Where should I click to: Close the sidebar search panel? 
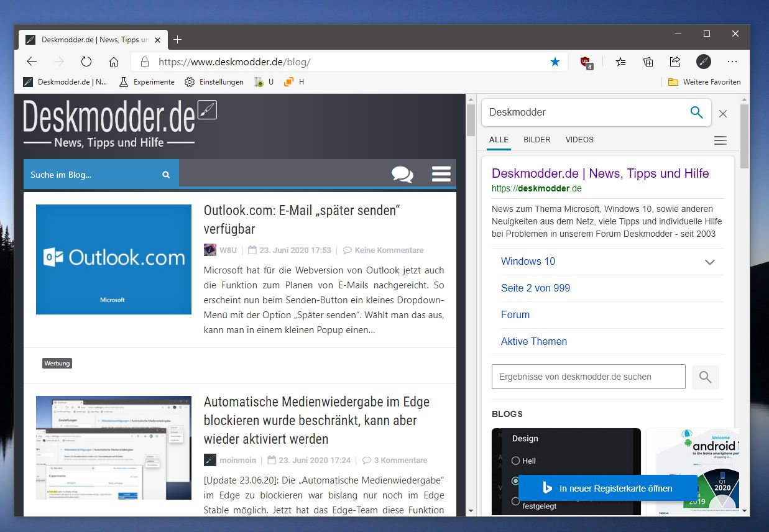tap(723, 114)
